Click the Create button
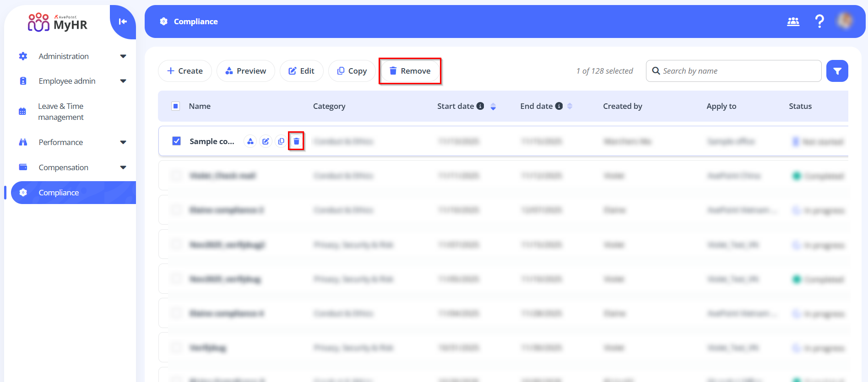 point(185,71)
